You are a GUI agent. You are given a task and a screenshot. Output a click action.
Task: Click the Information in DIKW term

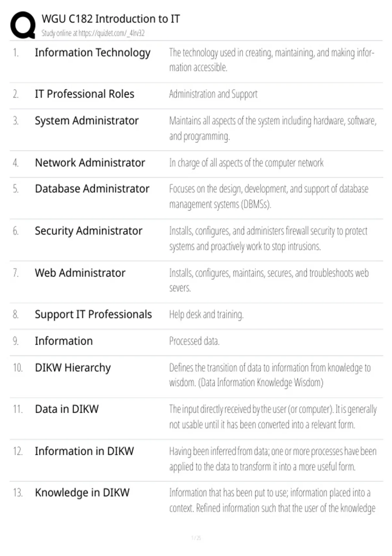[x=84, y=451]
